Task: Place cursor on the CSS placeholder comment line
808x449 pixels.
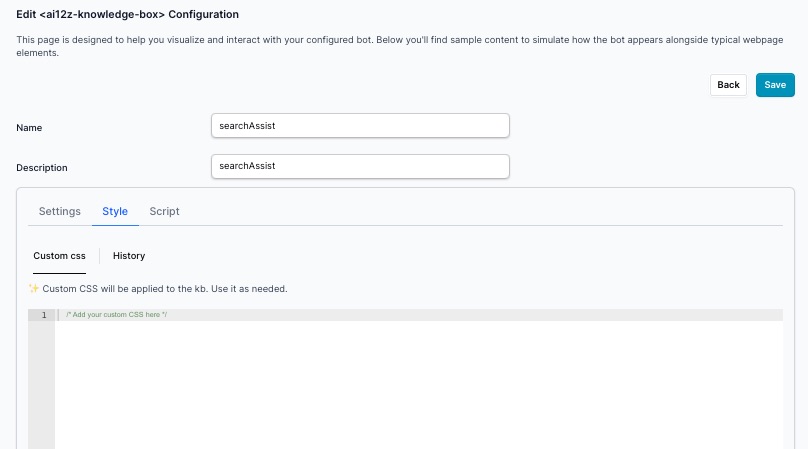Action: 112,315
